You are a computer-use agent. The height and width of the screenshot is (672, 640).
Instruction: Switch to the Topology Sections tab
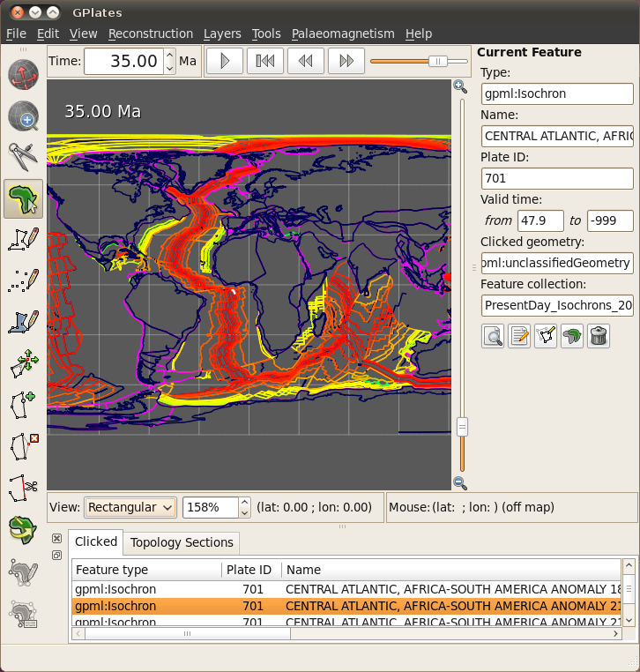(x=182, y=543)
